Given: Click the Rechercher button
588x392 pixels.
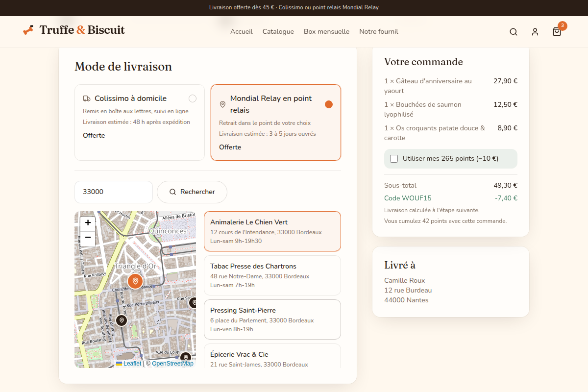Looking at the screenshot, I should tap(192, 192).
